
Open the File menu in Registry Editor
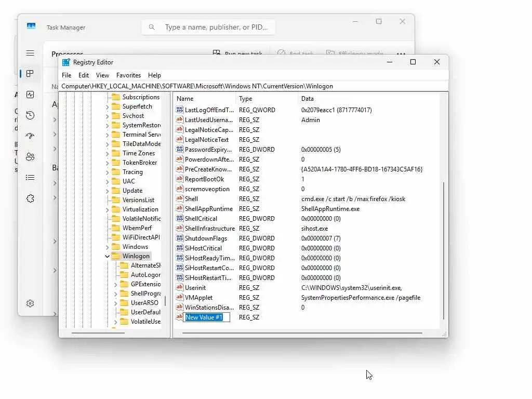click(66, 75)
